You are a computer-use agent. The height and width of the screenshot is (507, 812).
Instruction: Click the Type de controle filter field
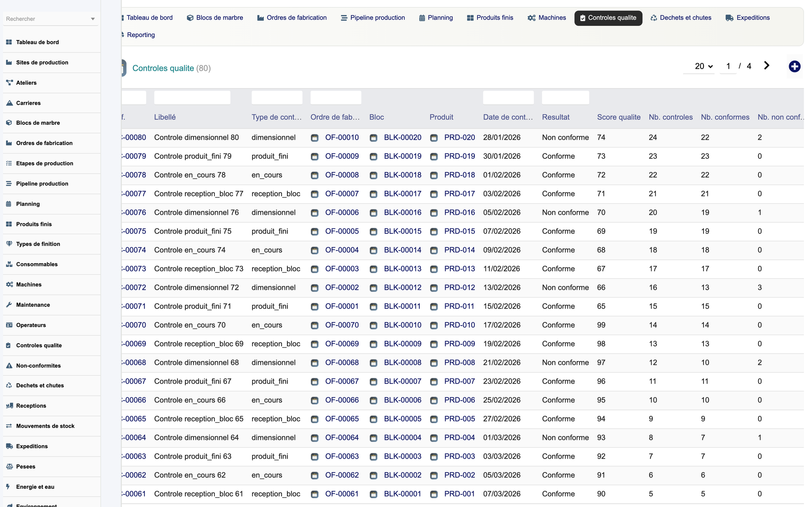click(x=277, y=98)
